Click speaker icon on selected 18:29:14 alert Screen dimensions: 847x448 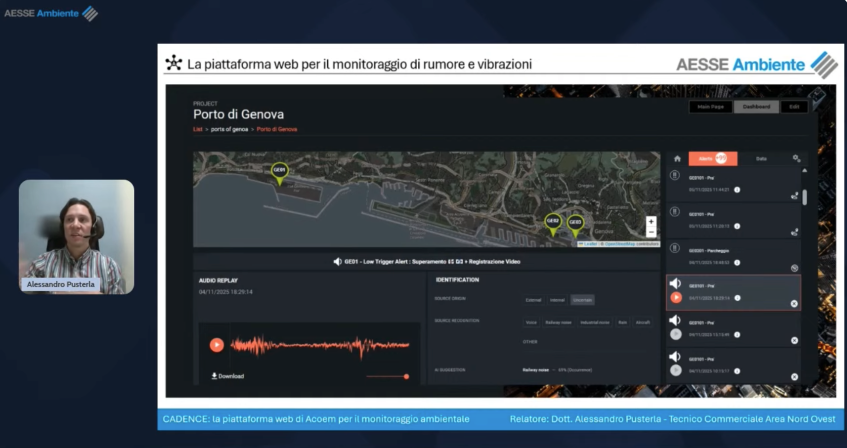tap(675, 284)
